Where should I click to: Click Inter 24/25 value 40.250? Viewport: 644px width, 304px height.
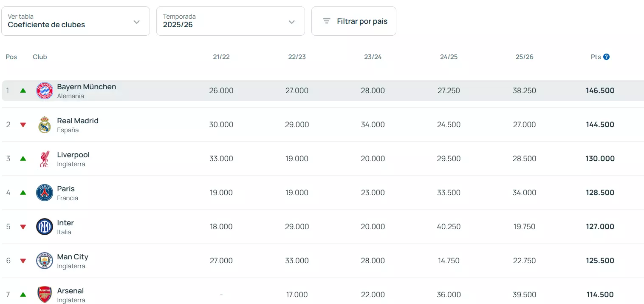(x=449, y=227)
